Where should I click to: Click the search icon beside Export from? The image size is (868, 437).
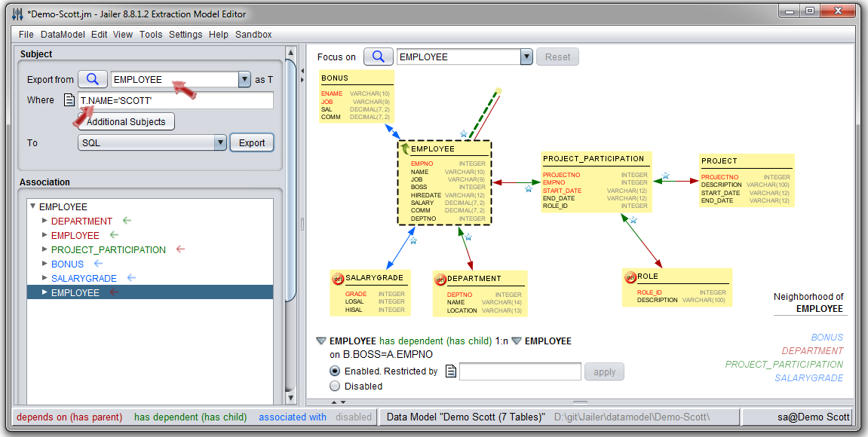click(92, 79)
